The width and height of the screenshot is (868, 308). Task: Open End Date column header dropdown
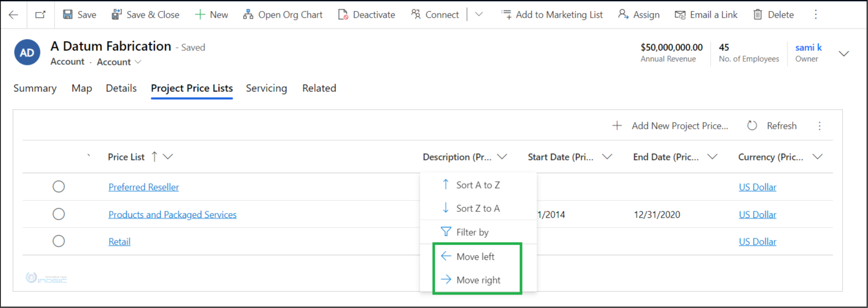coord(712,157)
